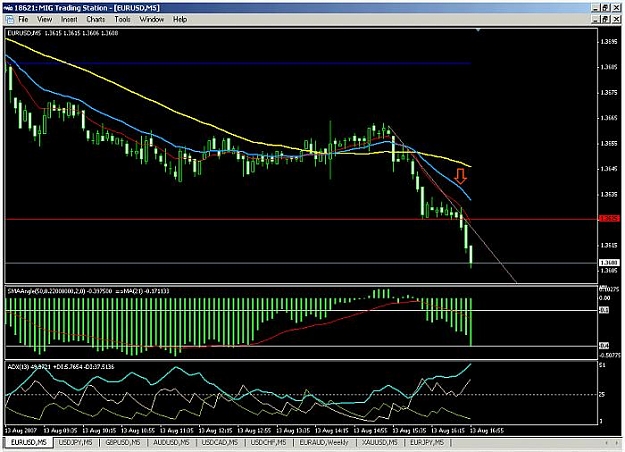Click the ADX(13) indicator label
This screenshot has height=452, width=625.
[x=61, y=367]
